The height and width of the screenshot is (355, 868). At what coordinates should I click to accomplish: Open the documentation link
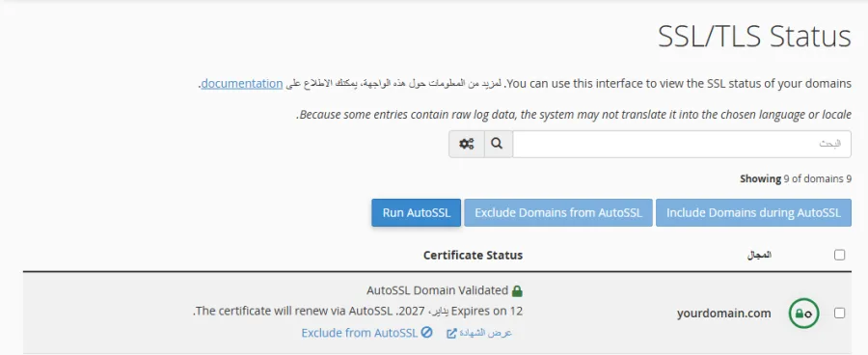click(242, 84)
